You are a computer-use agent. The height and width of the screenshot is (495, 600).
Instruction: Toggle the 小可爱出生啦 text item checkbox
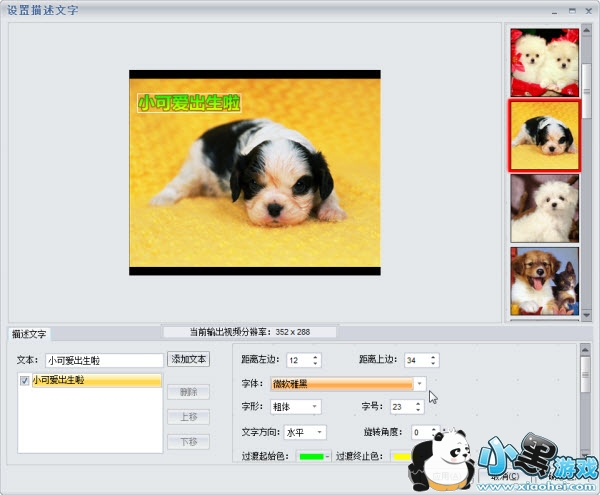coord(25,381)
